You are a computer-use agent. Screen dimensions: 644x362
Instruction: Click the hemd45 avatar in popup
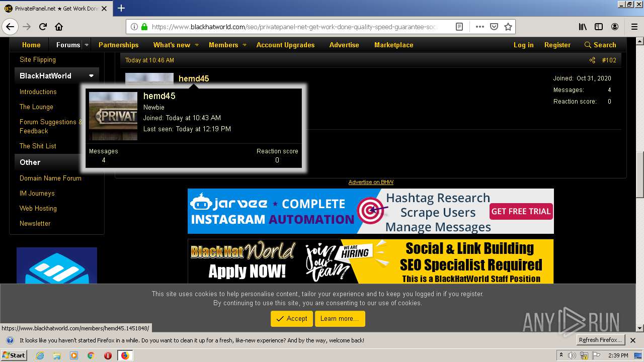point(113,116)
